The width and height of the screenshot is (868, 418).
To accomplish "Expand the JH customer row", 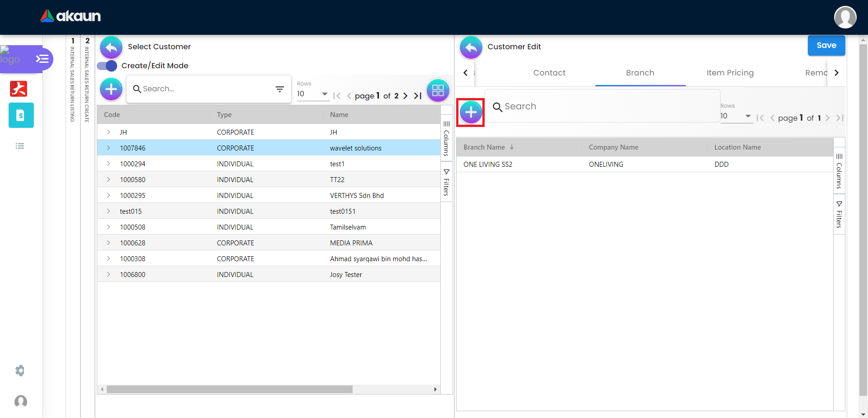I will coord(108,132).
